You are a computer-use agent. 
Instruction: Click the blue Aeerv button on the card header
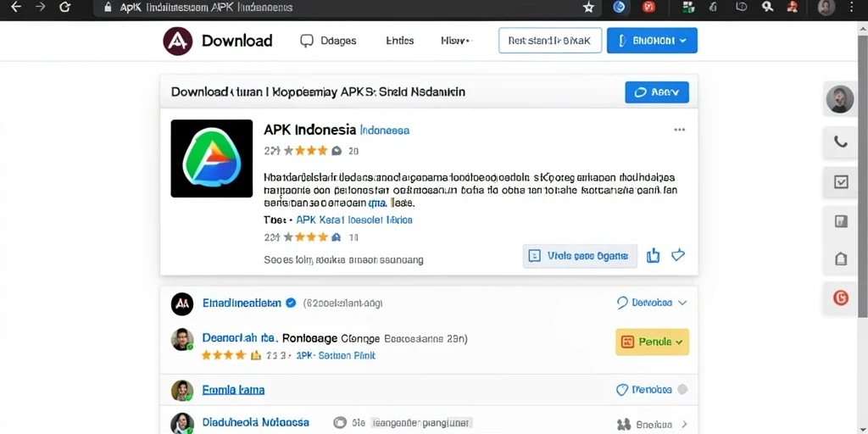(657, 92)
